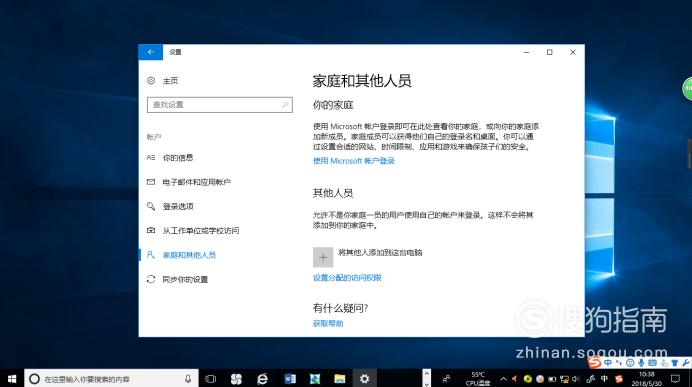The image size is (692, 387).
Task: Launch Internet Explorer from the taskbar
Action: point(262,379)
